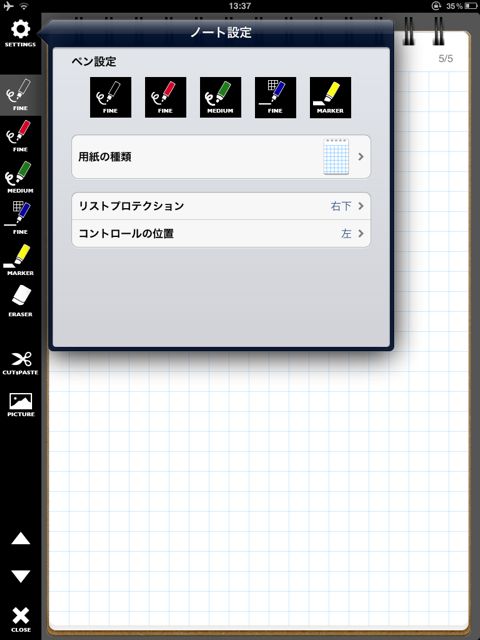The height and width of the screenshot is (640, 480).
Task: Select the red FINE pen in sidebar
Action: pos(20,136)
